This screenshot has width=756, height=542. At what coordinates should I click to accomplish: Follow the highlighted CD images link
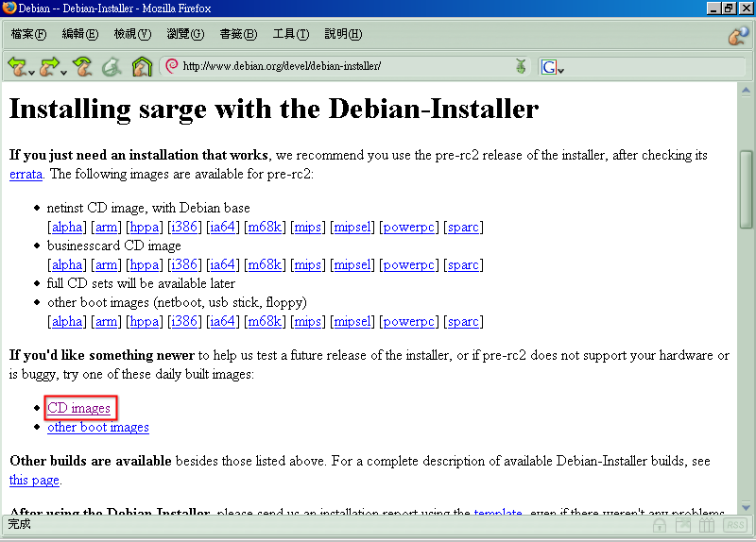coord(79,409)
